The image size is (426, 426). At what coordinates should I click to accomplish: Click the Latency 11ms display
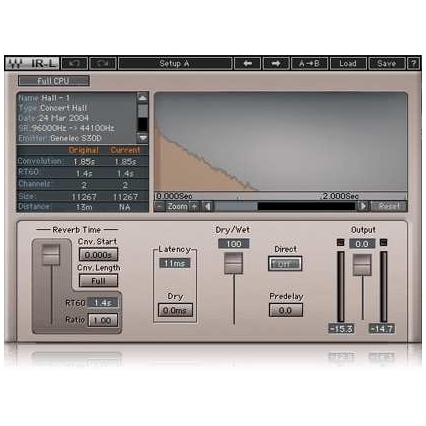click(x=175, y=263)
